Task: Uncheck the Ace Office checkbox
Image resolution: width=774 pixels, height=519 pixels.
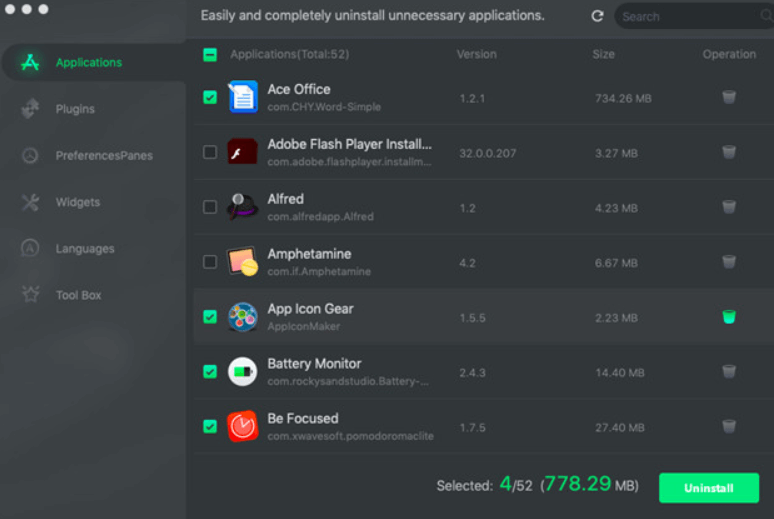Action: pyautogui.click(x=210, y=97)
